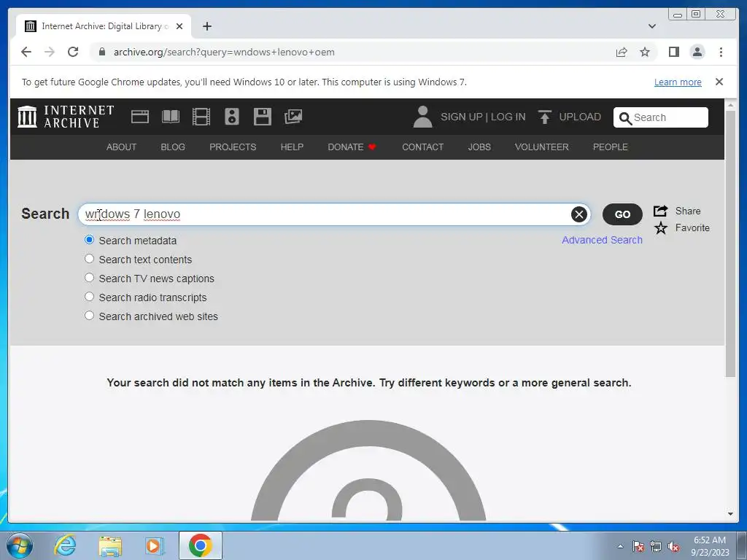Click Chrome forward arrow
Image resolution: width=747 pixels, height=560 pixels.
(49, 52)
